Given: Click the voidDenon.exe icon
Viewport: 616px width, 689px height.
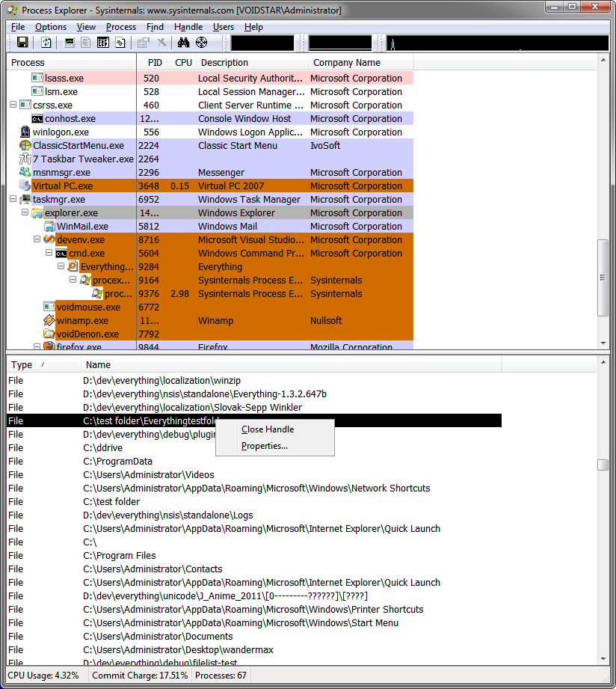Looking at the screenshot, I should 49,334.
